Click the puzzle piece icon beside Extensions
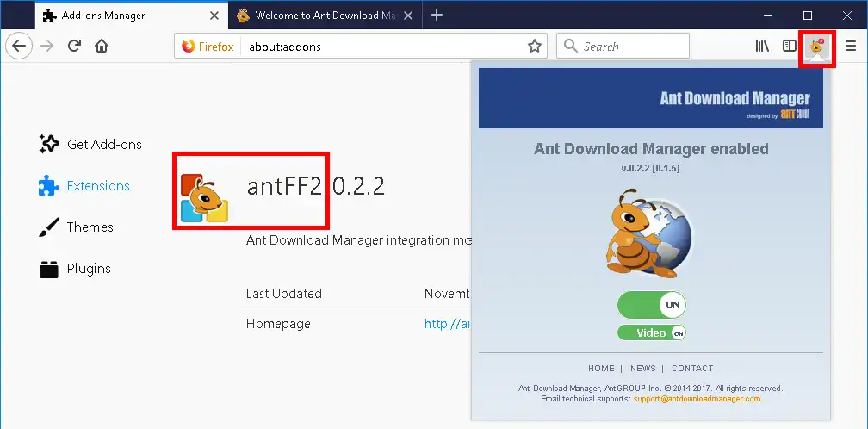868x429 pixels. [x=49, y=186]
